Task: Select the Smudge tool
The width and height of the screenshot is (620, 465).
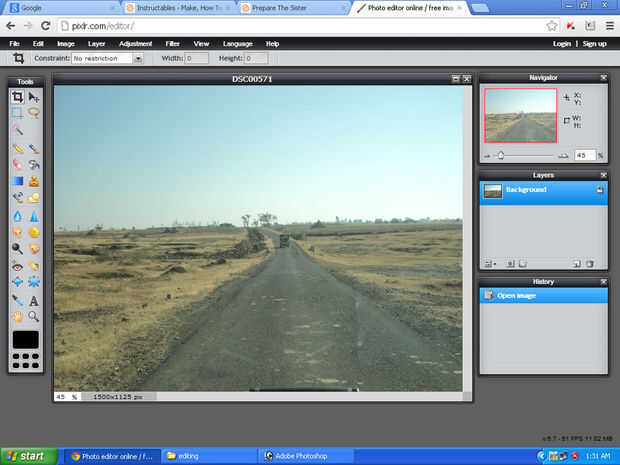Action: 17,232
